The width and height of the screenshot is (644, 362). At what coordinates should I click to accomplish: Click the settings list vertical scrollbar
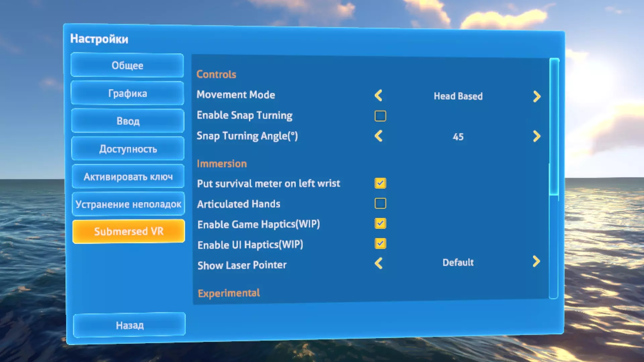pos(554,127)
